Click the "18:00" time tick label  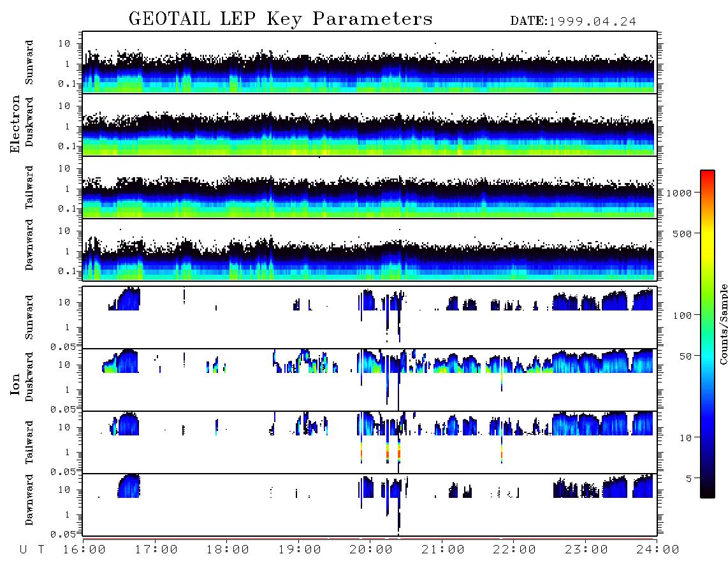coord(228,550)
